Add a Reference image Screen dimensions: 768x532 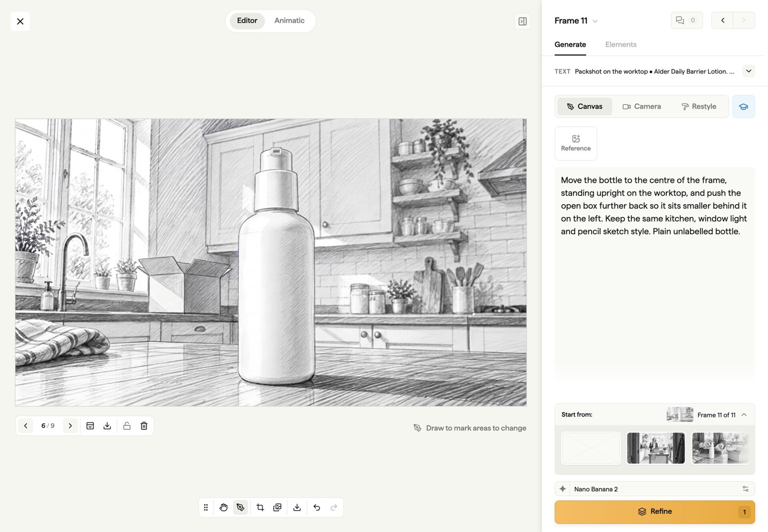click(x=575, y=143)
